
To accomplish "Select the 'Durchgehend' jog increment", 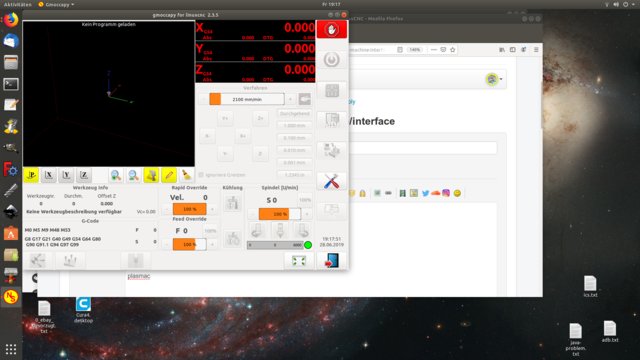I will coord(295,113).
